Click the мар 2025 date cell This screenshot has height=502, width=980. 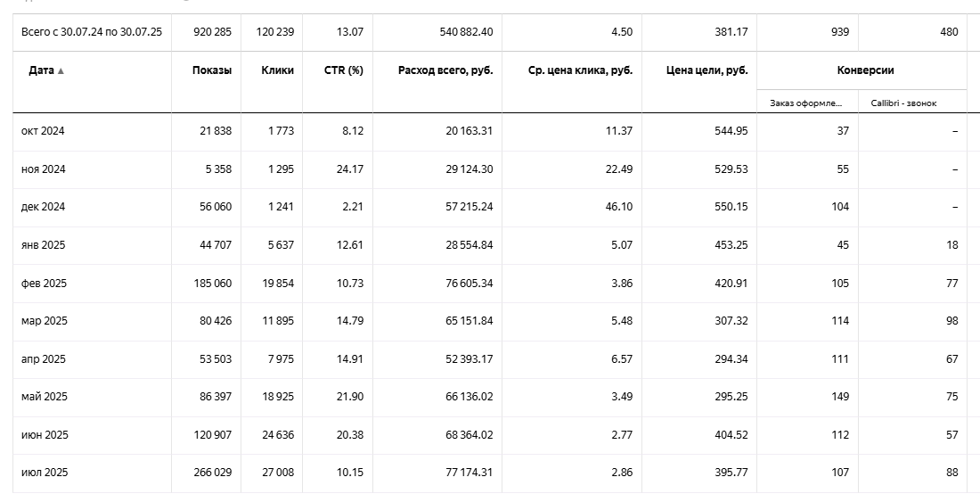pos(44,321)
